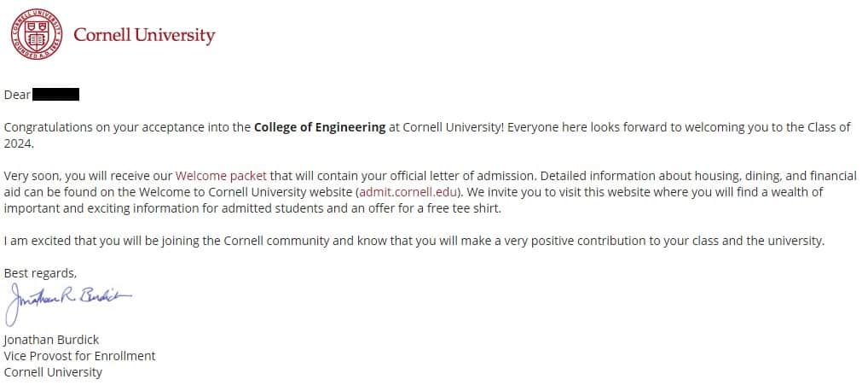Click the phrase Welcome to Cornell University website
Screen dimensions: 868x385
click(246, 193)
